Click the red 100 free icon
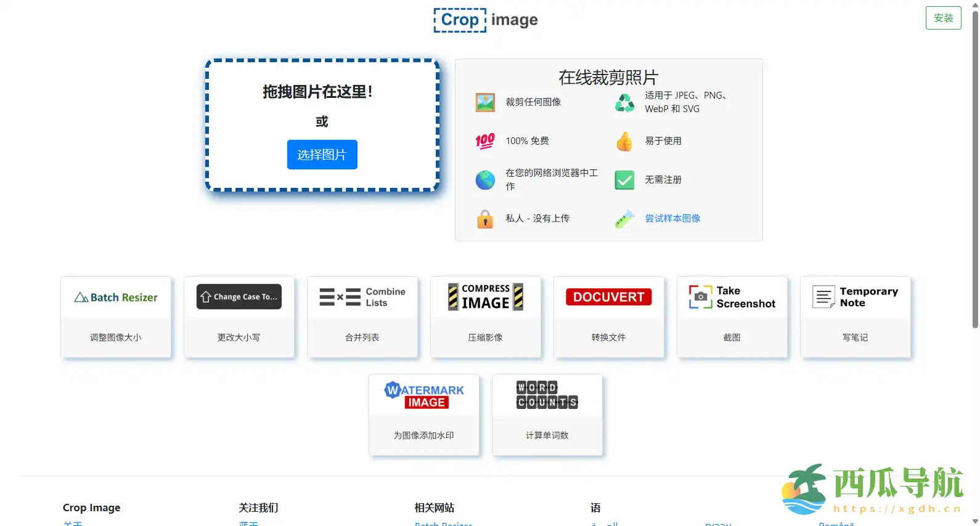This screenshot has width=980, height=526. click(485, 141)
